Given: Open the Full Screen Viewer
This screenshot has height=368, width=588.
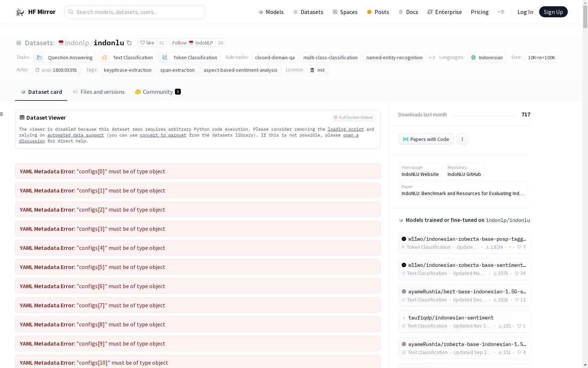Looking at the screenshot, I should (353, 117).
